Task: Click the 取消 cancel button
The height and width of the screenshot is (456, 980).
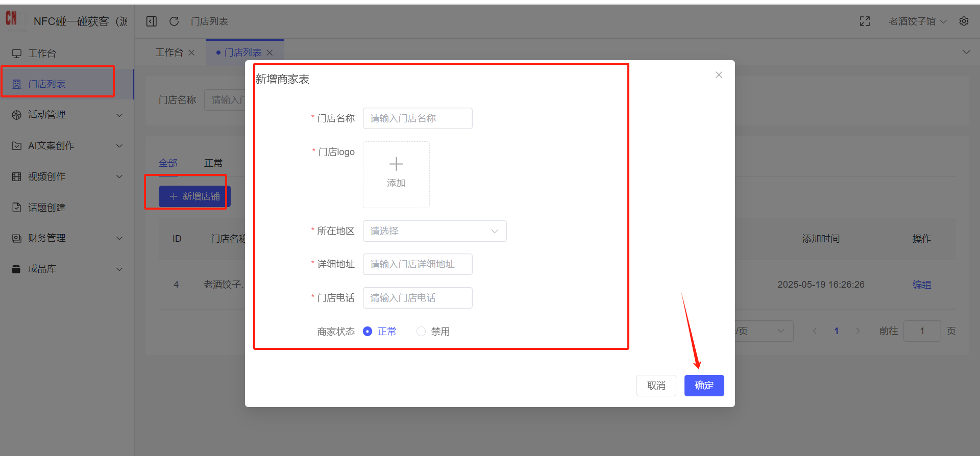Action: [x=656, y=386]
